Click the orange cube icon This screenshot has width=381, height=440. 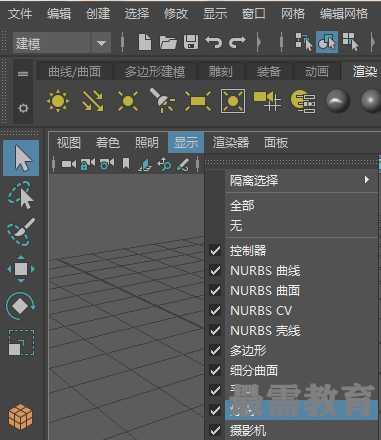[x=21, y=417]
